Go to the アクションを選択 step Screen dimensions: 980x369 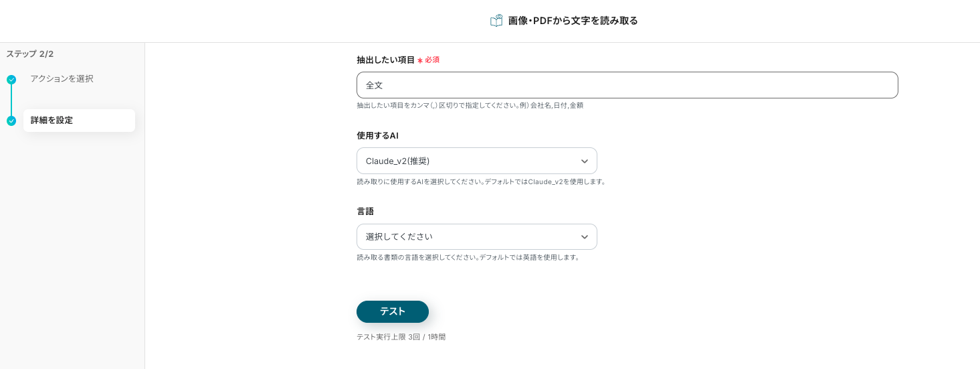click(62, 79)
